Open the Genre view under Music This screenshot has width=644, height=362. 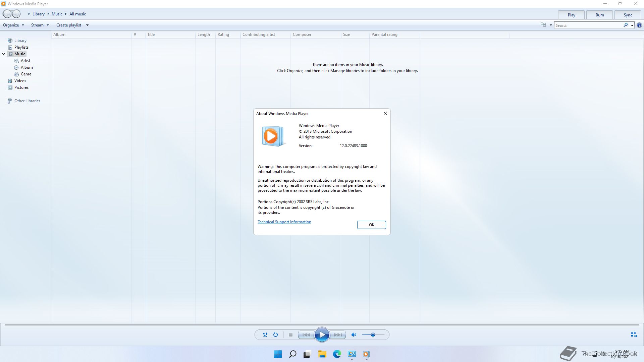26,74
